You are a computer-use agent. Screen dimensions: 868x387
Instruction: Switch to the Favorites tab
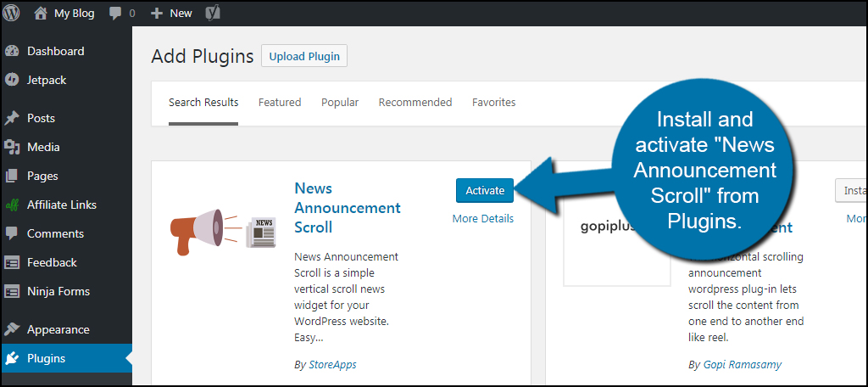(x=494, y=103)
